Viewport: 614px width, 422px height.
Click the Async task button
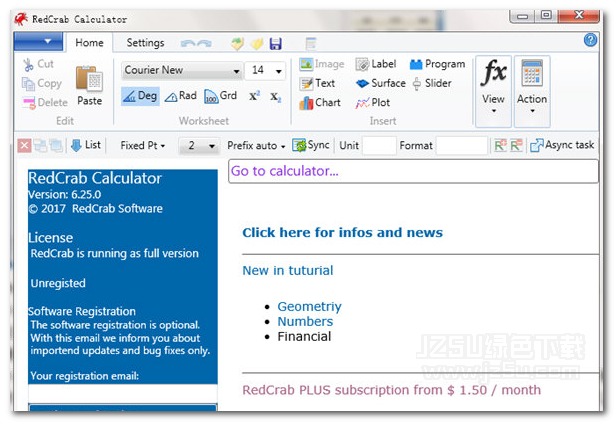pyautogui.click(x=562, y=145)
